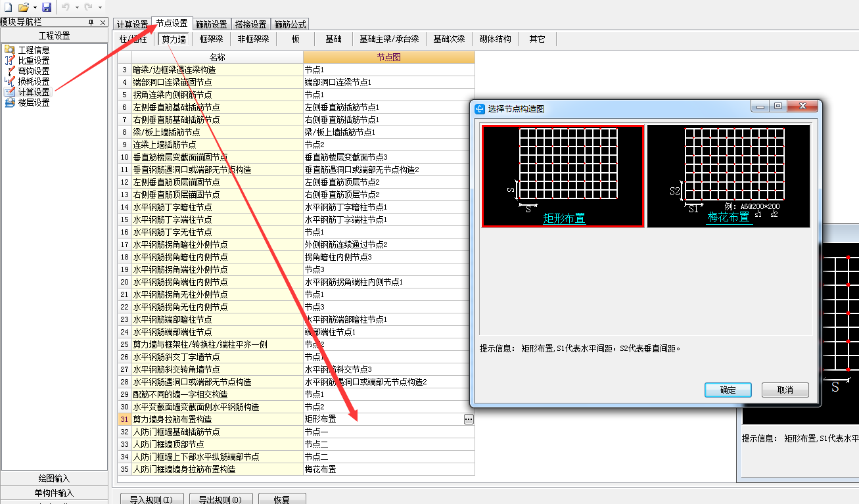The height and width of the screenshot is (504, 859).
Task: Open the dropdown arrow beside Open folder
Action: click(34, 7)
